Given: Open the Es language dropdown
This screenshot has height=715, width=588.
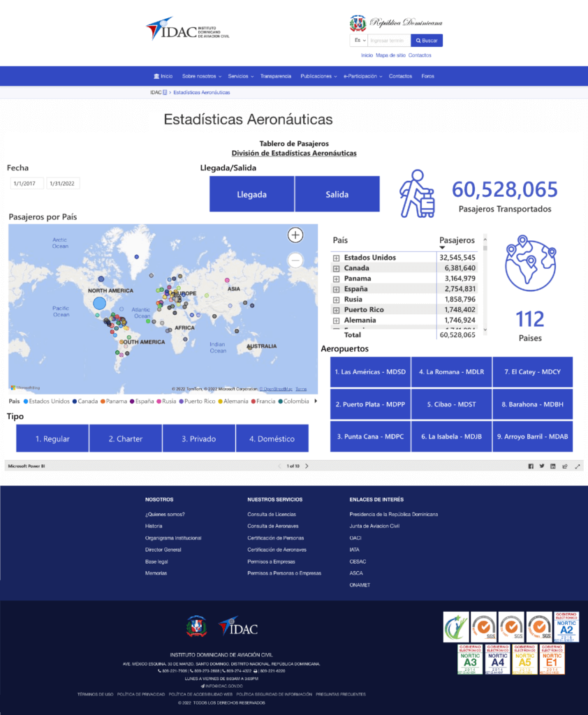Looking at the screenshot, I should [359, 40].
